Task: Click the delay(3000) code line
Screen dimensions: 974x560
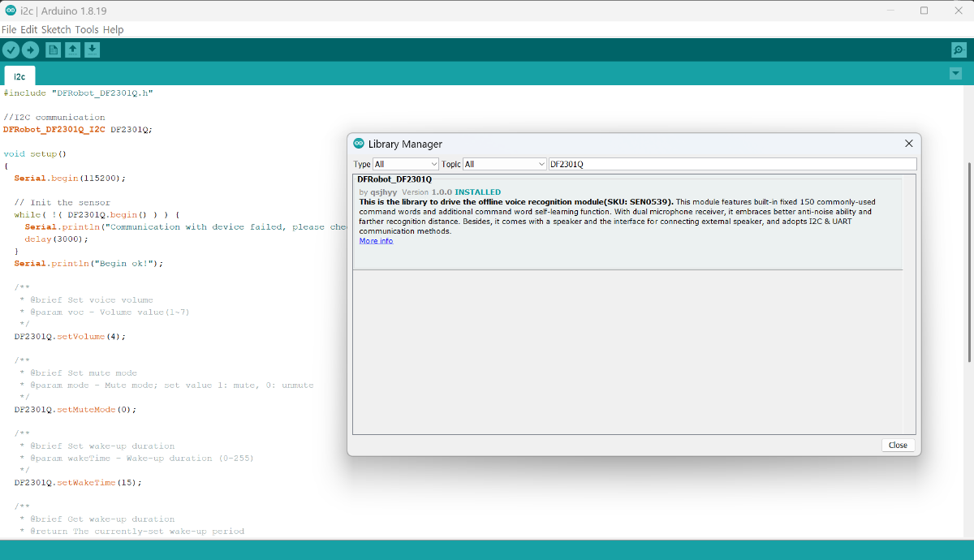Action: click(56, 239)
